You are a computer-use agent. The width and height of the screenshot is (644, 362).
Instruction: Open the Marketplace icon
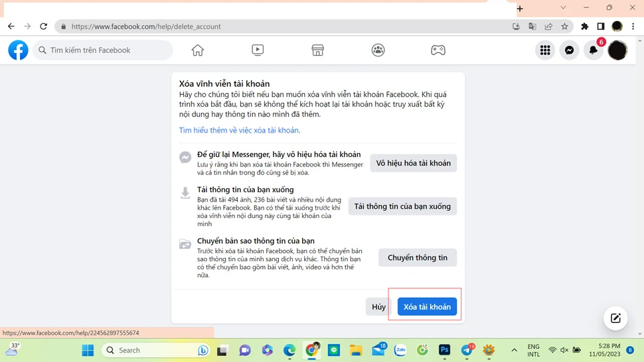317,50
